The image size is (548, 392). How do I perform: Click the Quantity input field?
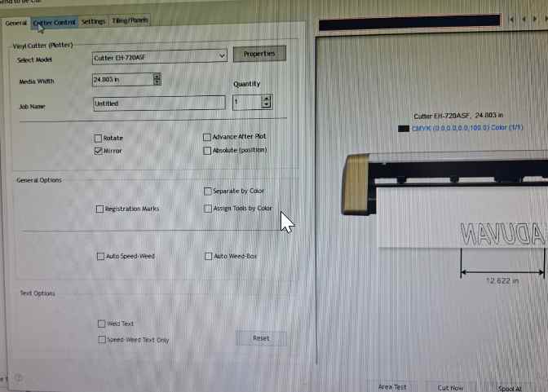(x=247, y=102)
